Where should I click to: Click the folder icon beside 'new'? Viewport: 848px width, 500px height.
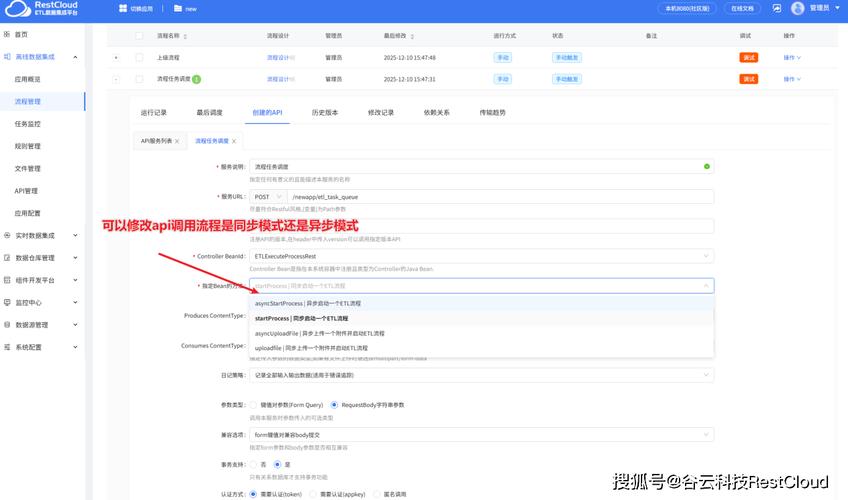178,8
